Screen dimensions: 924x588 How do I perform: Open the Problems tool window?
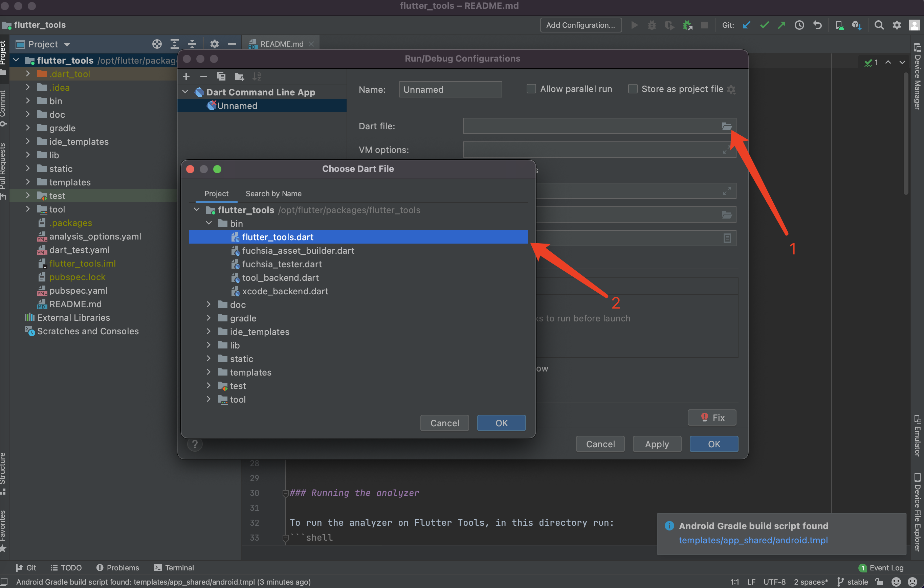[x=118, y=568]
